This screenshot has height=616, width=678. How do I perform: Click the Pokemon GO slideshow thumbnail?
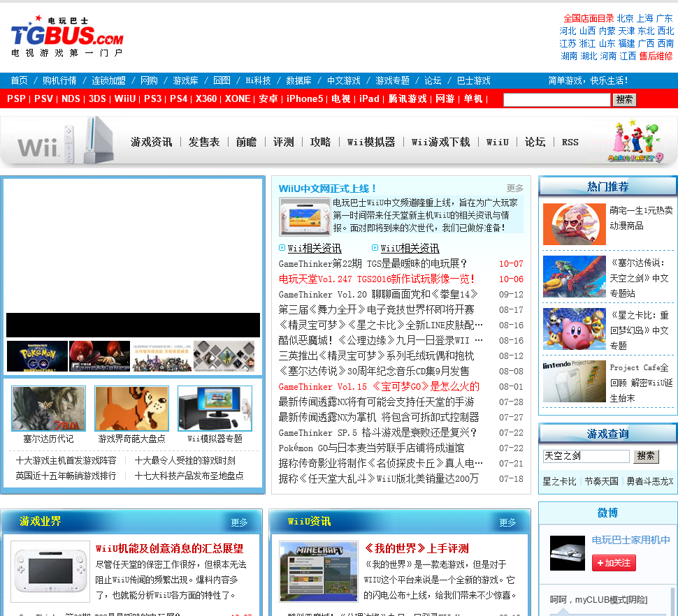pos(37,356)
